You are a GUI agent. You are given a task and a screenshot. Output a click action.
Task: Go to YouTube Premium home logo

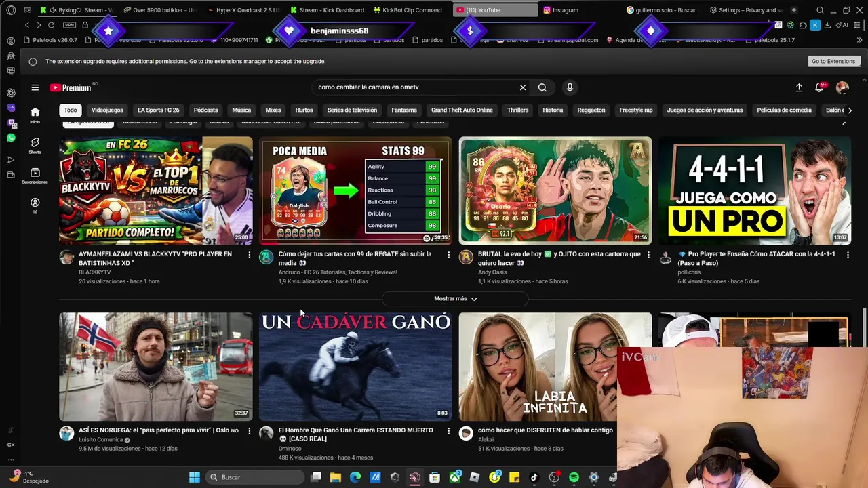71,87
